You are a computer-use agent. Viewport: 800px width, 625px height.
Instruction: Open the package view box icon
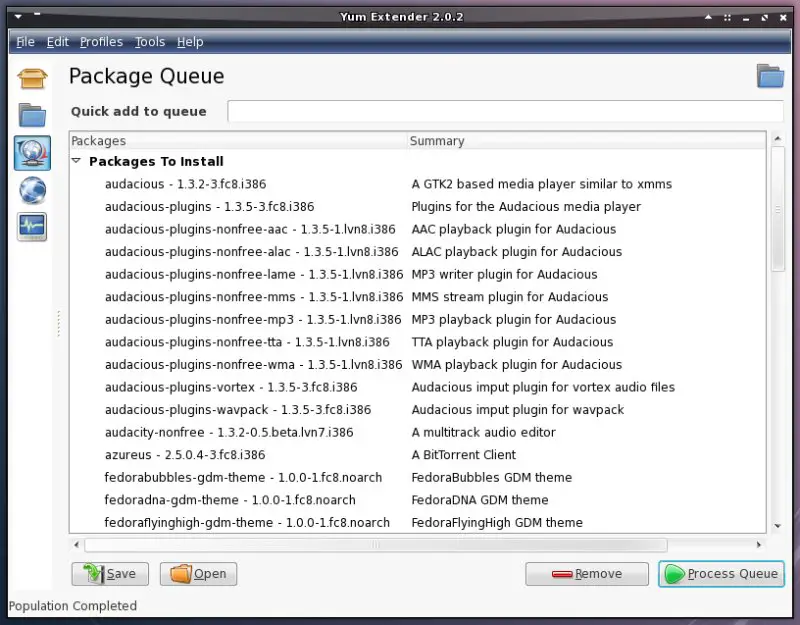(x=32, y=78)
